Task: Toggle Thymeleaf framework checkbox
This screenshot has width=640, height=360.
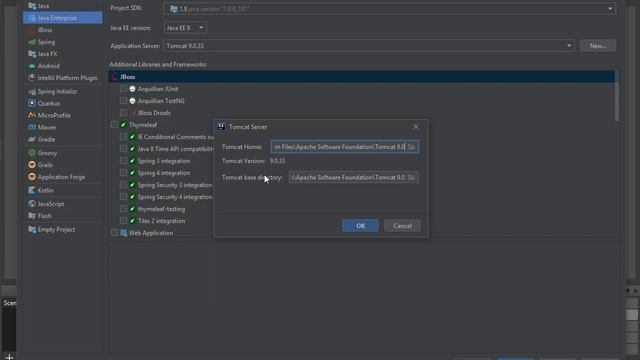Action: click(x=114, y=124)
